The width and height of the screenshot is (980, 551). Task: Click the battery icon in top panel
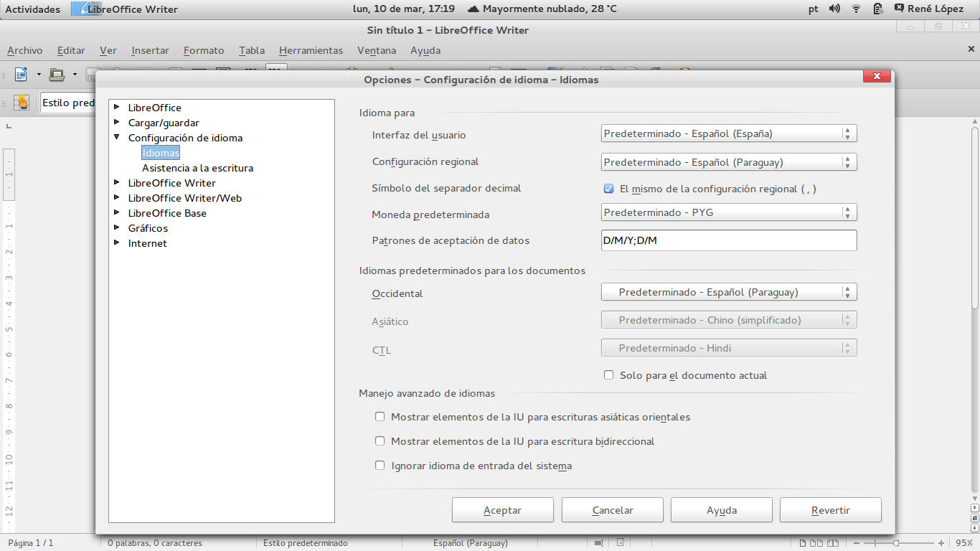pos(877,9)
